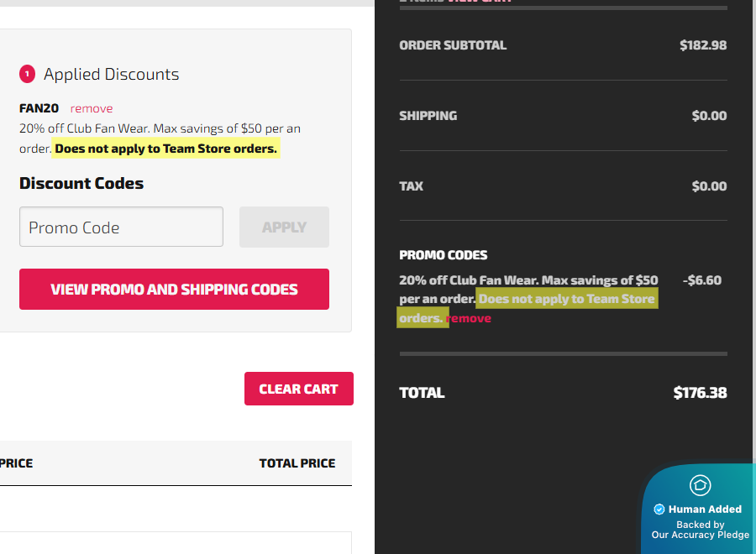Screen dimensions: 756x554
Task: Click the TAX label in the order summary
Action: point(411,186)
